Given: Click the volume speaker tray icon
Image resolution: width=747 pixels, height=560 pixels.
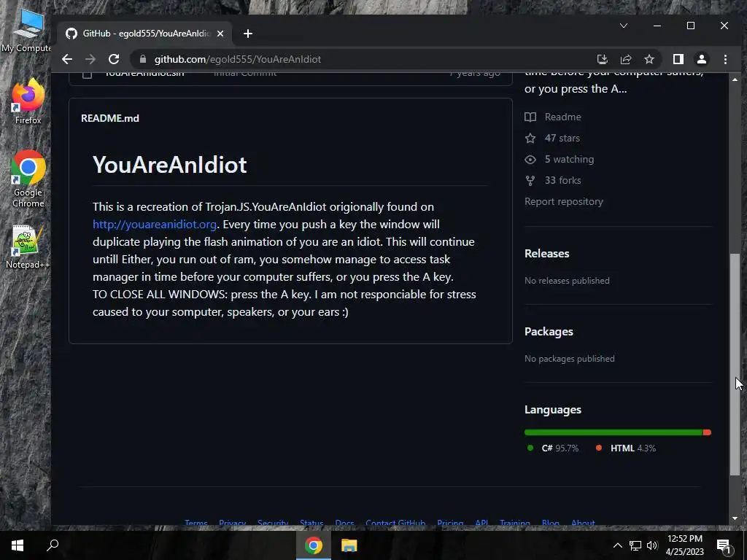Looking at the screenshot, I should (652, 545).
